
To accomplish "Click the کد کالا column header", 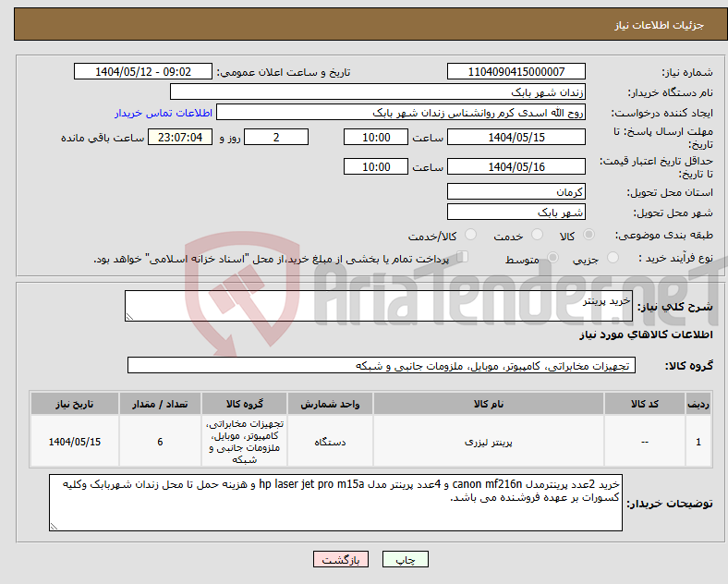I will coord(645,404).
